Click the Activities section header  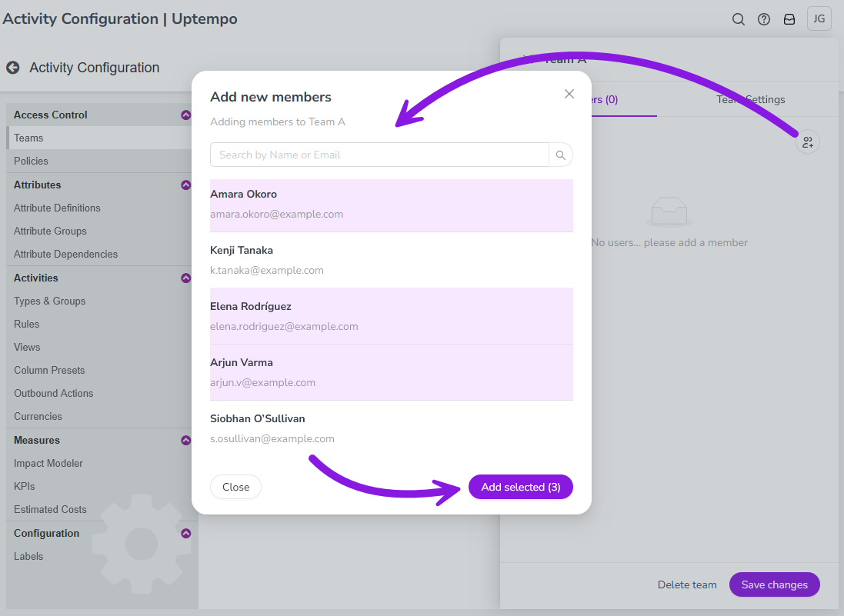pos(99,278)
